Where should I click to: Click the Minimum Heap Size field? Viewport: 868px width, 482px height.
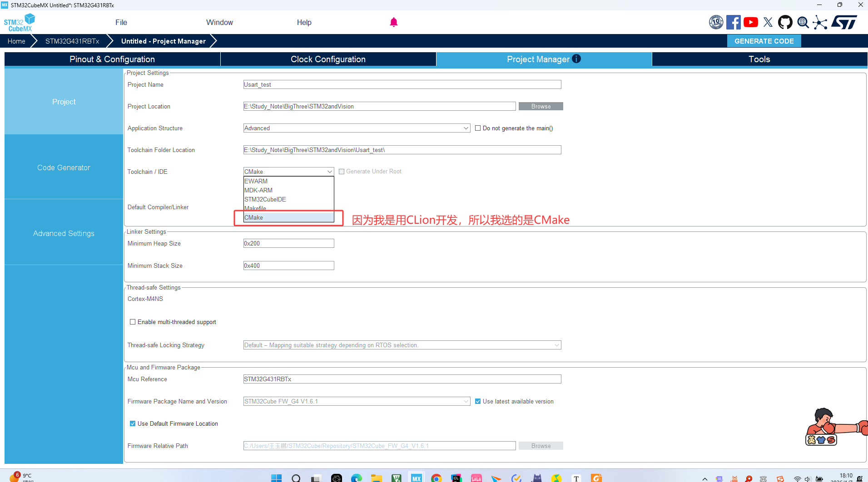pos(288,243)
